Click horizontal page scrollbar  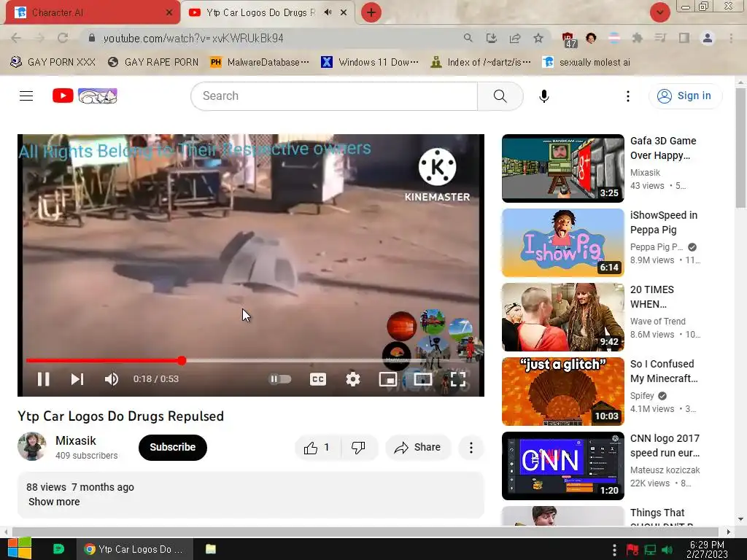pos(365,532)
